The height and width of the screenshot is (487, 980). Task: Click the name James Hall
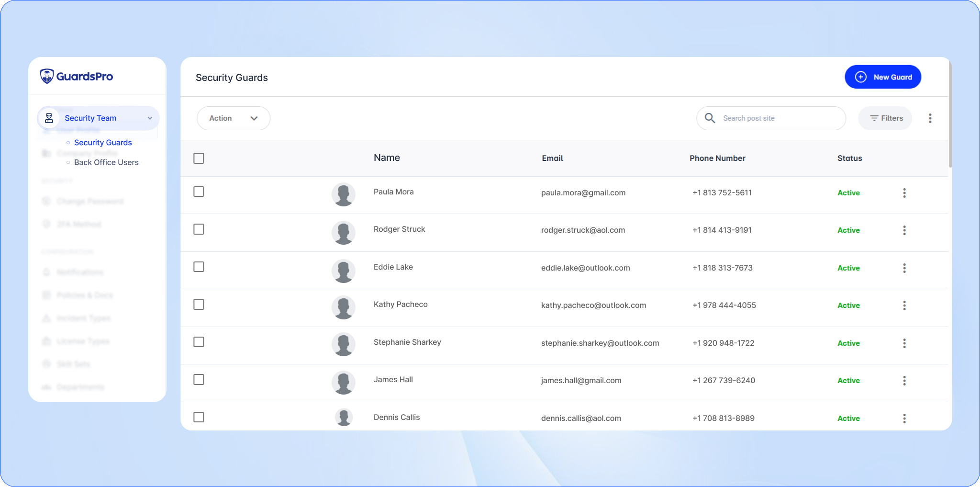393,379
